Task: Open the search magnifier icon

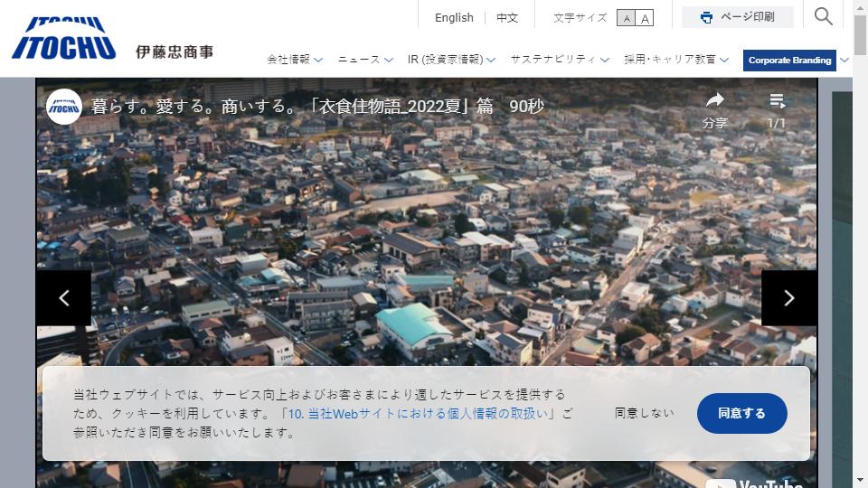Action: 823,16
